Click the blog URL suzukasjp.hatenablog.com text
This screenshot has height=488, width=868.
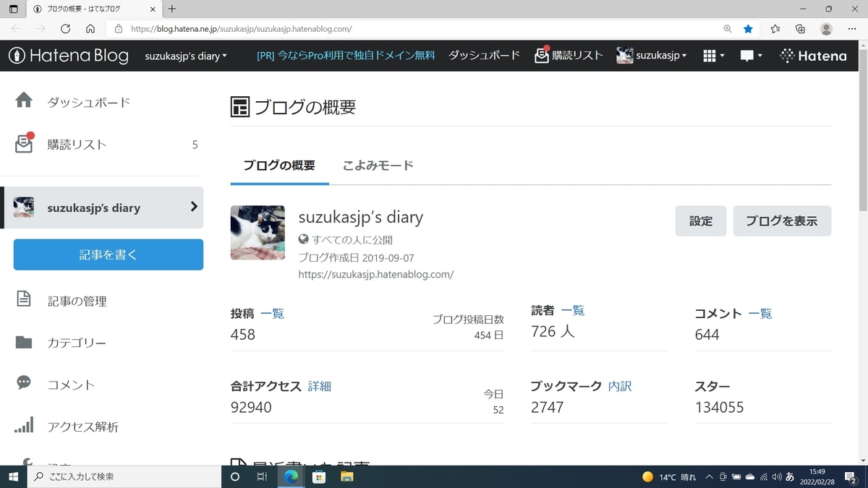376,275
